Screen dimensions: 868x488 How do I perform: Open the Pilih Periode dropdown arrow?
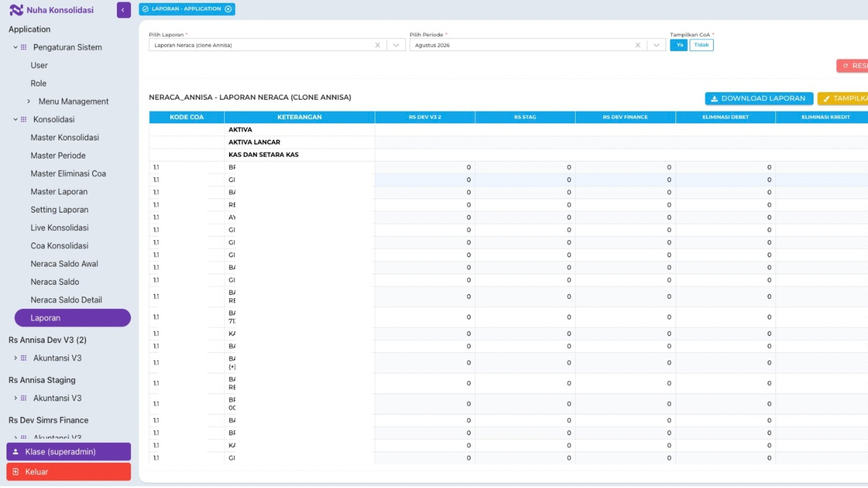pyautogui.click(x=656, y=45)
